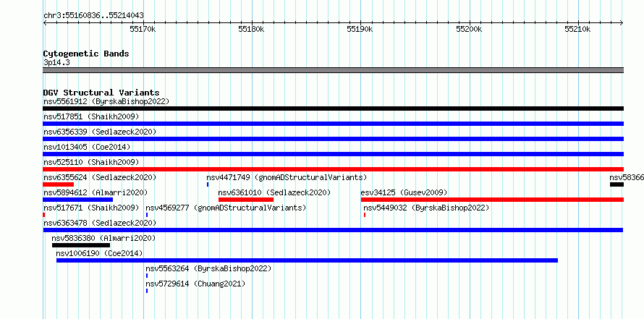Open nsv517671 (Shaikh2009) label
Viewport: 644px width, 319px height.
[x=91, y=208]
